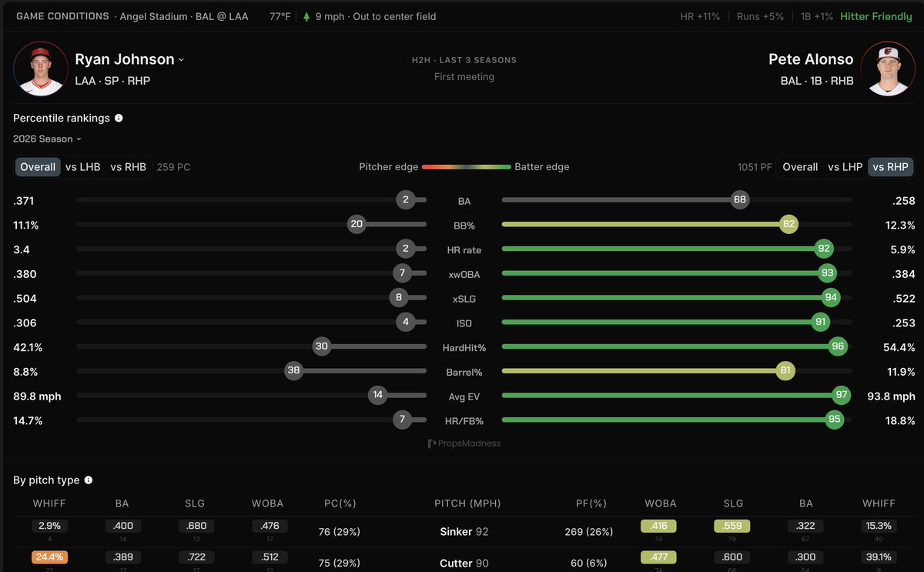The image size is (924, 572).
Task: Click the Sinker 92 pitch row label
Action: coord(464,531)
